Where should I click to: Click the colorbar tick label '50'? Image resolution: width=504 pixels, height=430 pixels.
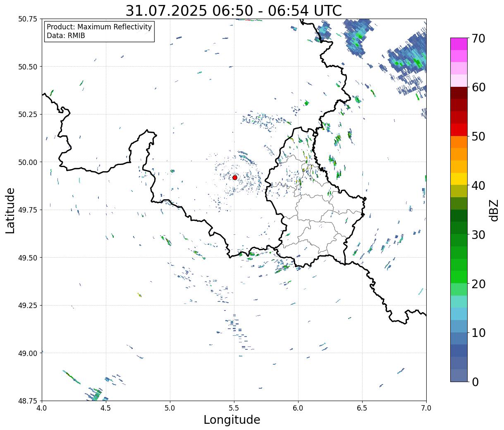[478, 136]
